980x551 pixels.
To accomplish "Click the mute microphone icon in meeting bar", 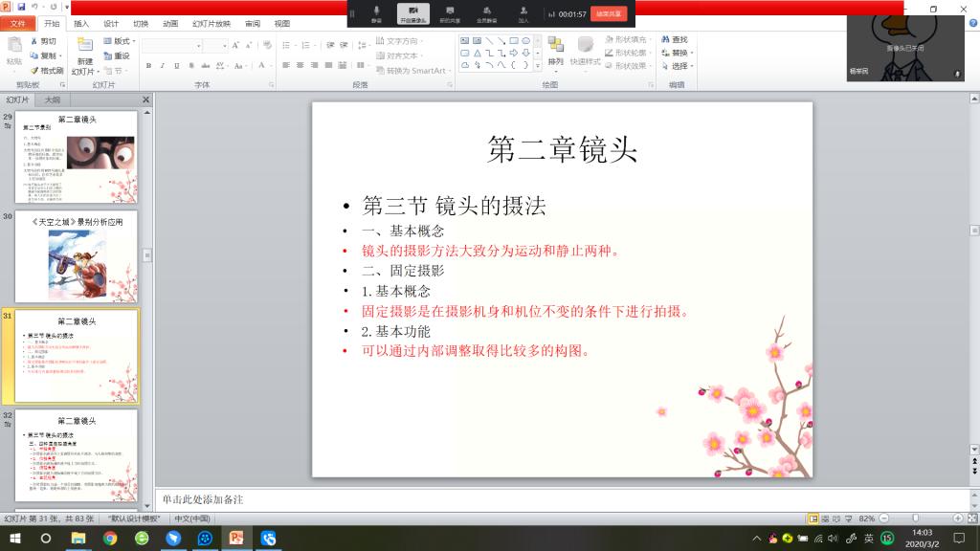I will tap(376, 12).
